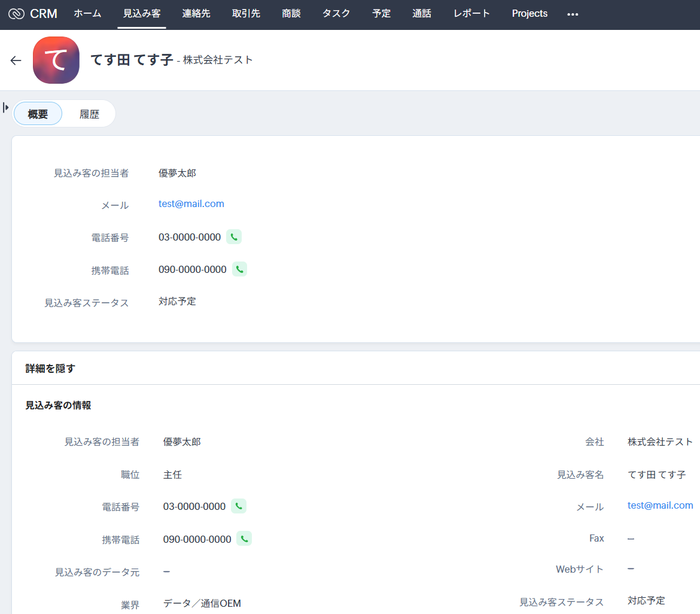This screenshot has height=614, width=700.
Task: Expand the collapsed left sidebar panel
Action: pos(6,108)
